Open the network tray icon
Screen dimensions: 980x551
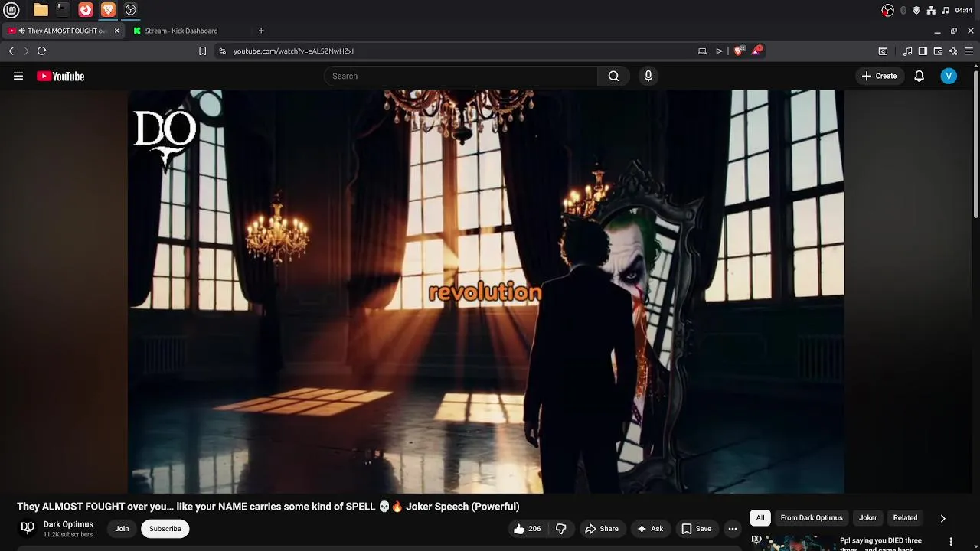point(931,10)
